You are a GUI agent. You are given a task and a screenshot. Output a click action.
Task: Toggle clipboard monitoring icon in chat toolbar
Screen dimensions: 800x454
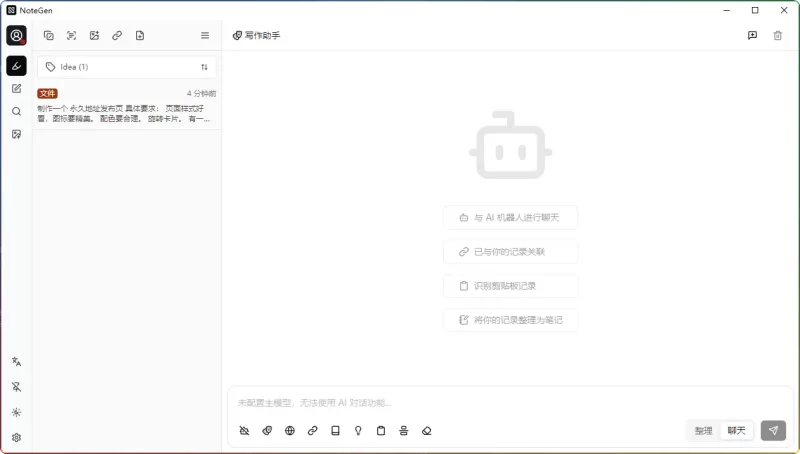point(381,431)
